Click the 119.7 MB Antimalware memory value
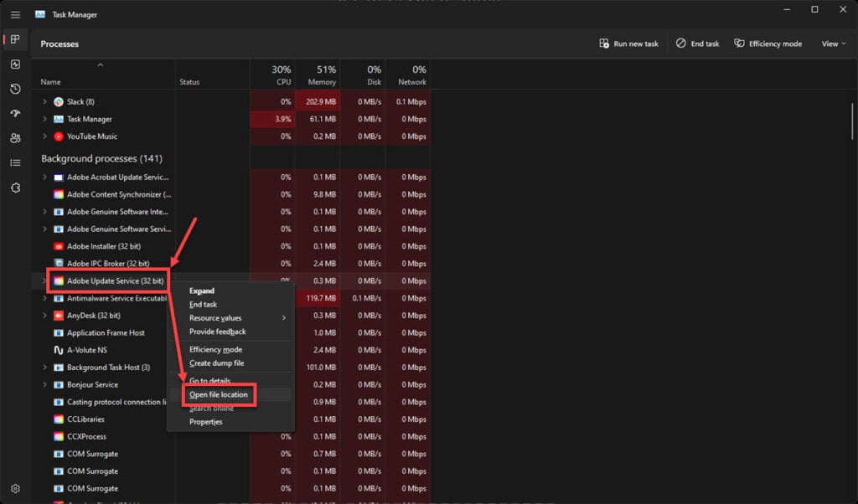 click(321, 298)
